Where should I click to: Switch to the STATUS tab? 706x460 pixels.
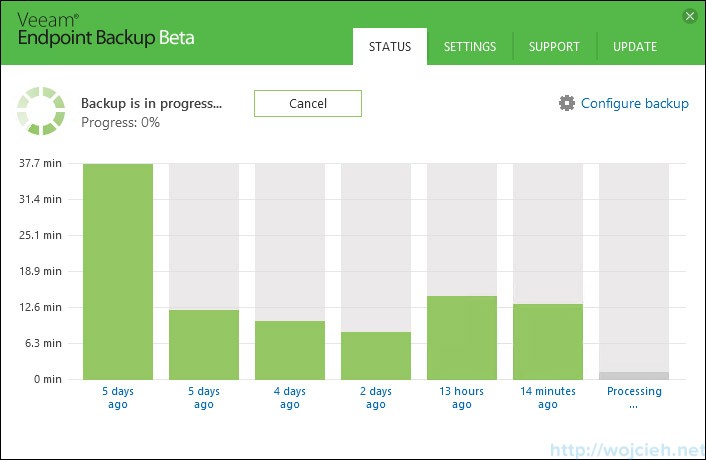click(389, 47)
